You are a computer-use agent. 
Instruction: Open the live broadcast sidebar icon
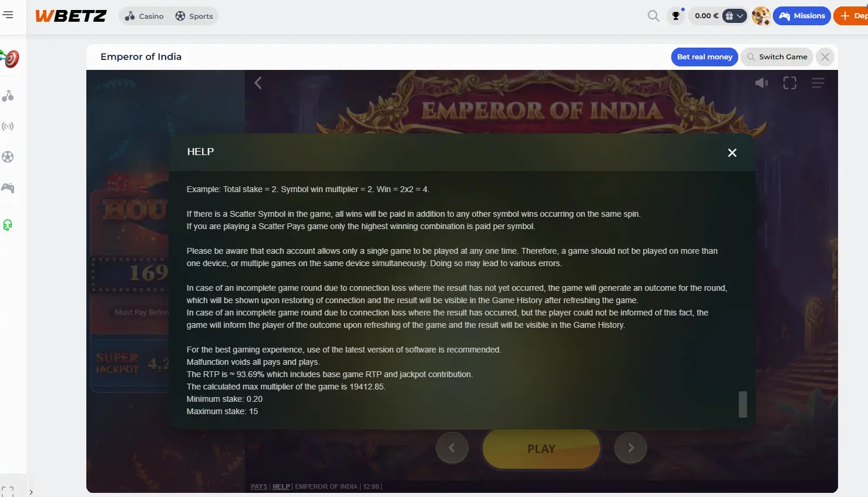(8, 126)
